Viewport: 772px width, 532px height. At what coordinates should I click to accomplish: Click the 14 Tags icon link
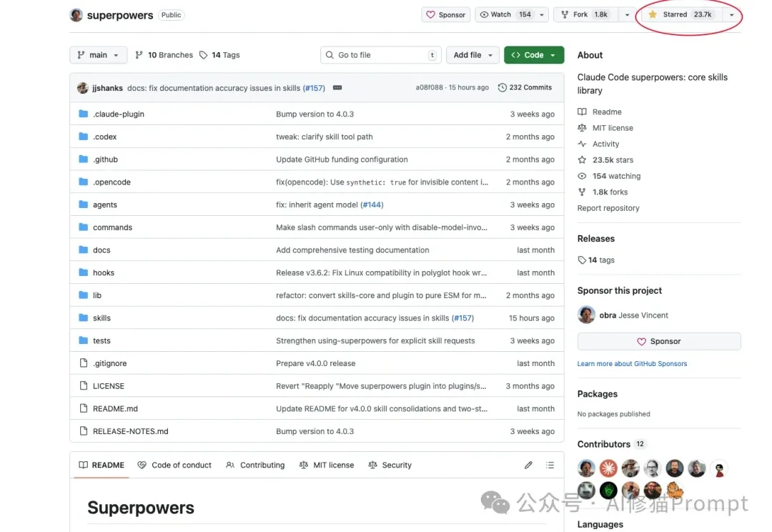219,55
